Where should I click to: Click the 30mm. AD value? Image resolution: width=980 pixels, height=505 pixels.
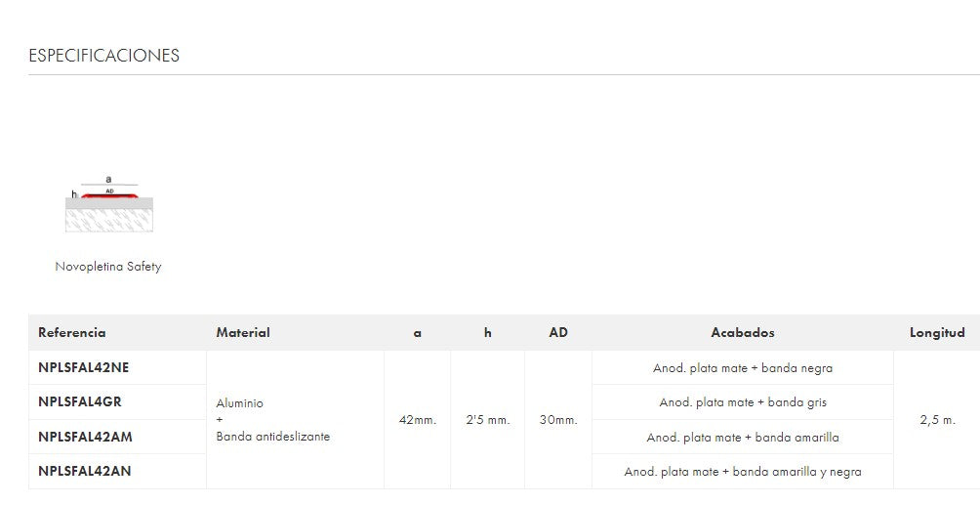pyautogui.click(x=558, y=420)
